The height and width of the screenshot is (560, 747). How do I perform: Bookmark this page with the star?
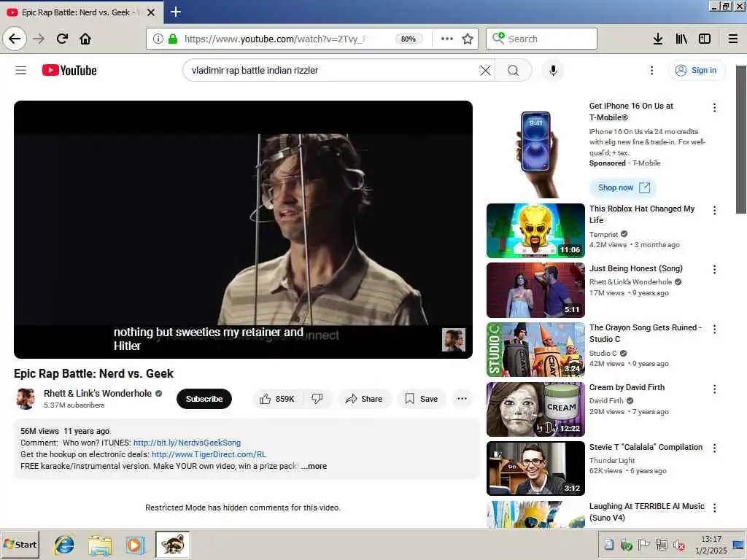[x=468, y=39]
